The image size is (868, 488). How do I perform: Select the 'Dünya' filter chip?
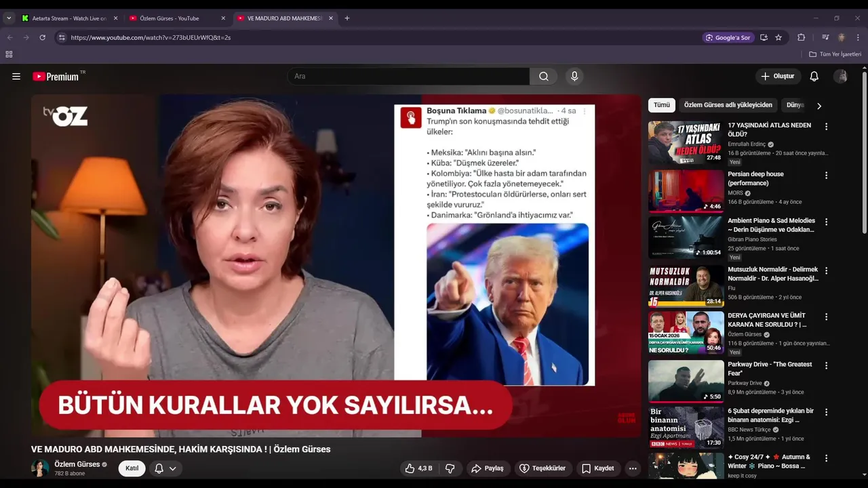795,105
